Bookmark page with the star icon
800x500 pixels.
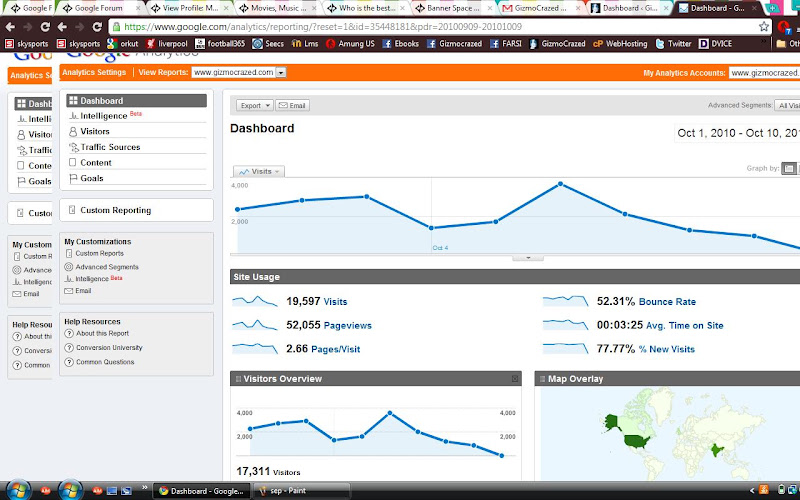click(x=763, y=27)
